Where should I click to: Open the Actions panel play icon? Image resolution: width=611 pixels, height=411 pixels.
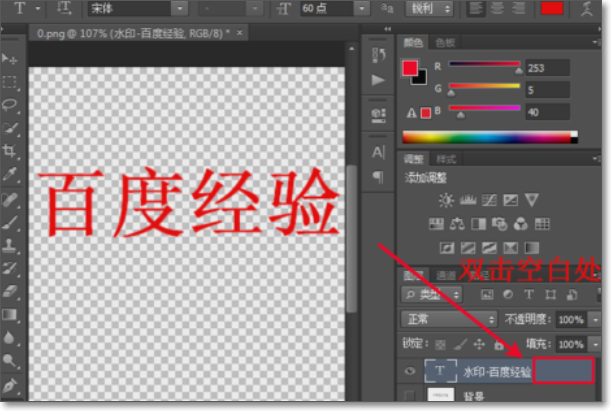coord(378,80)
